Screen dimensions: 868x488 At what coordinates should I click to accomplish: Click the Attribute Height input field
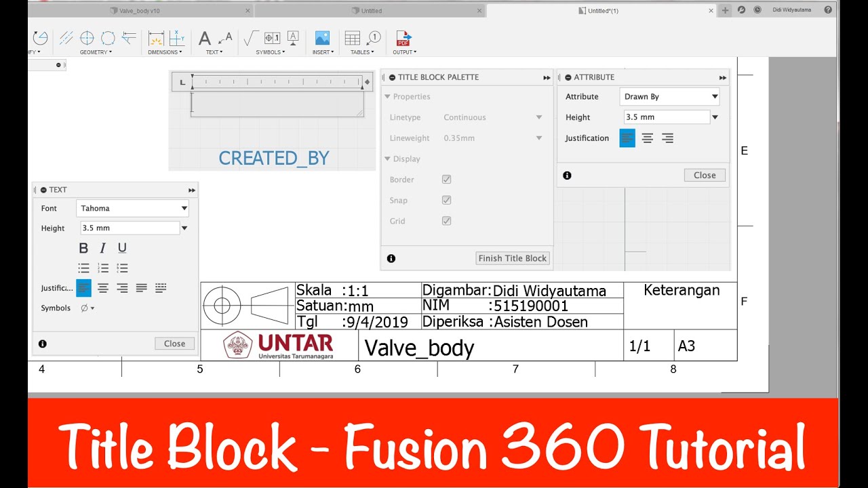pos(666,117)
